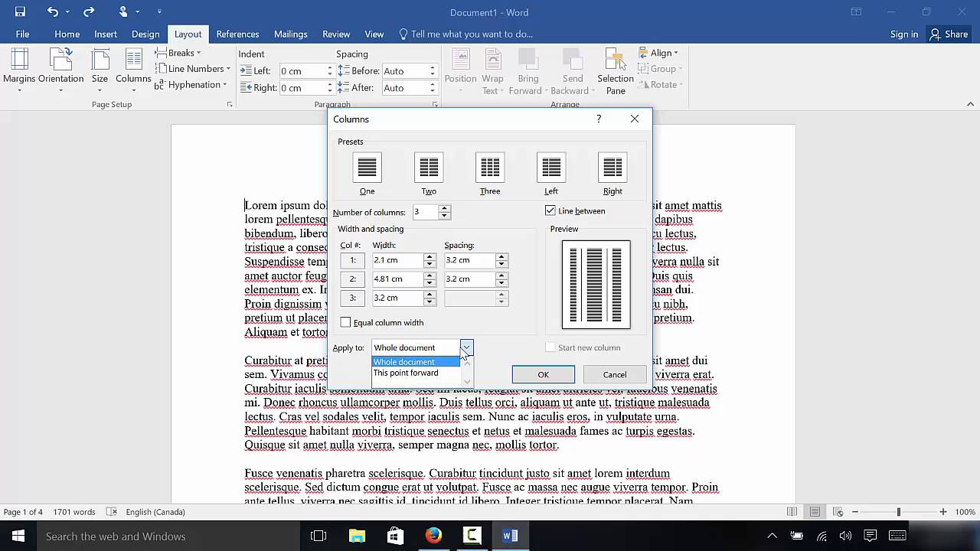Click the zoom slider in status bar
The image size is (980, 551).
pyautogui.click(x=899, y=512)
